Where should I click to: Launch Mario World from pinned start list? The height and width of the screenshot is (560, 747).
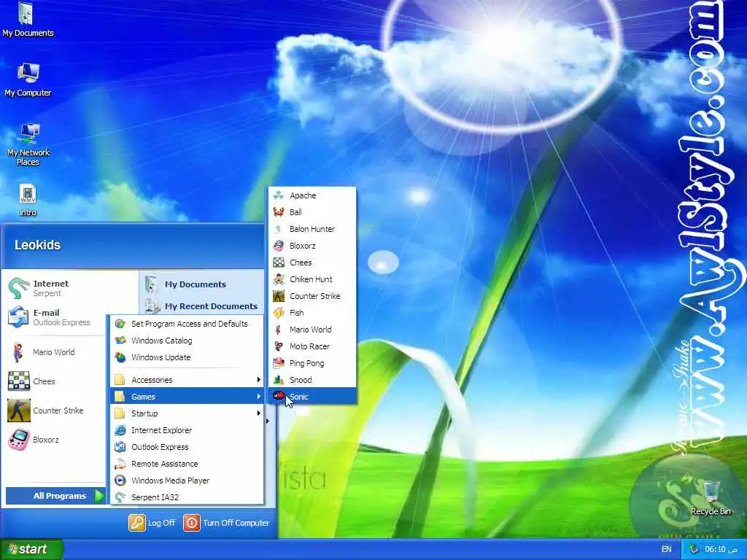coord(18,352)
